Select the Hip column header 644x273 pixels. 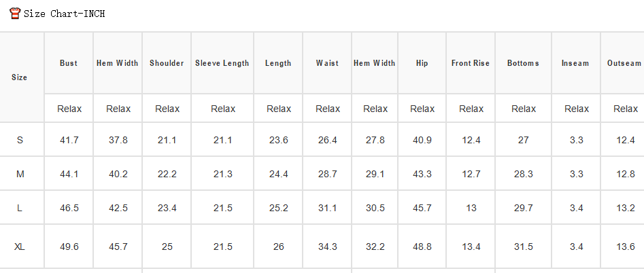click(x=422, y=63)
